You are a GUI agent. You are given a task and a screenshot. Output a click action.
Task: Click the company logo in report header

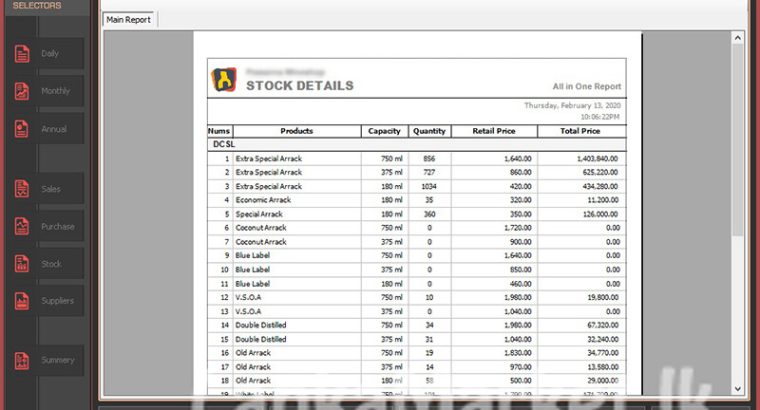click(x=223, y=80)
